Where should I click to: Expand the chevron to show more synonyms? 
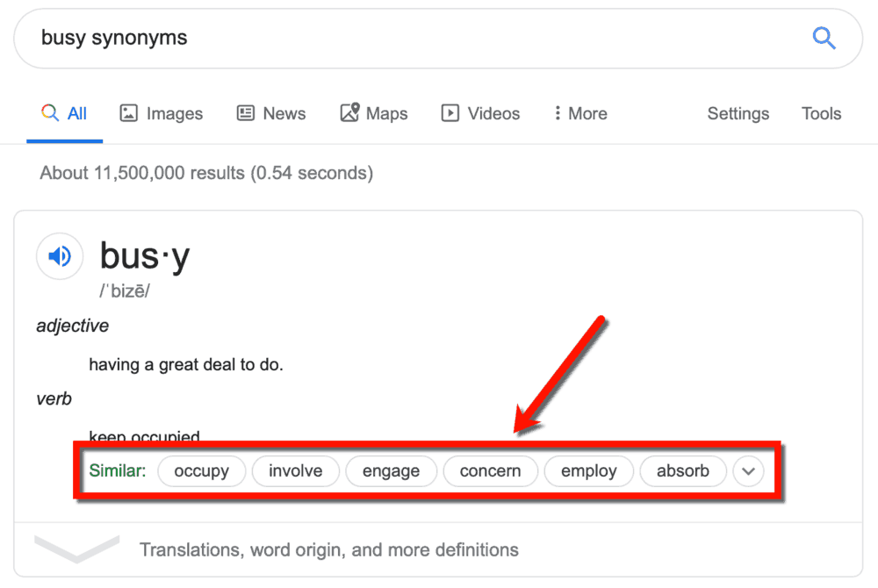point(748,471)
